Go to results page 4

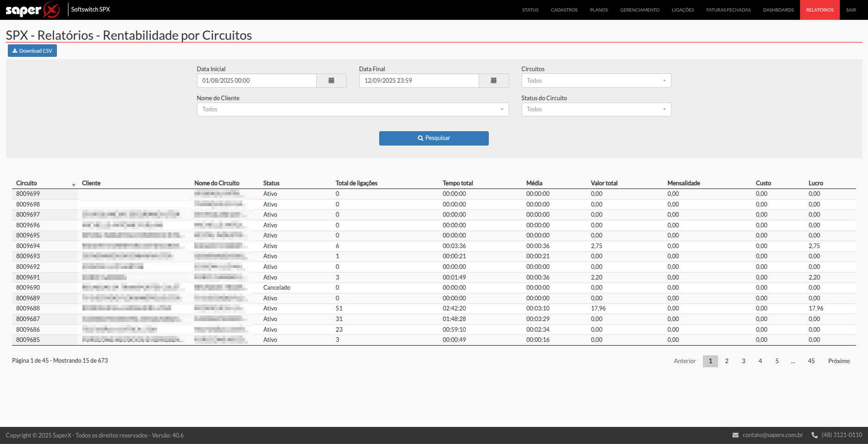coord(760,361)
